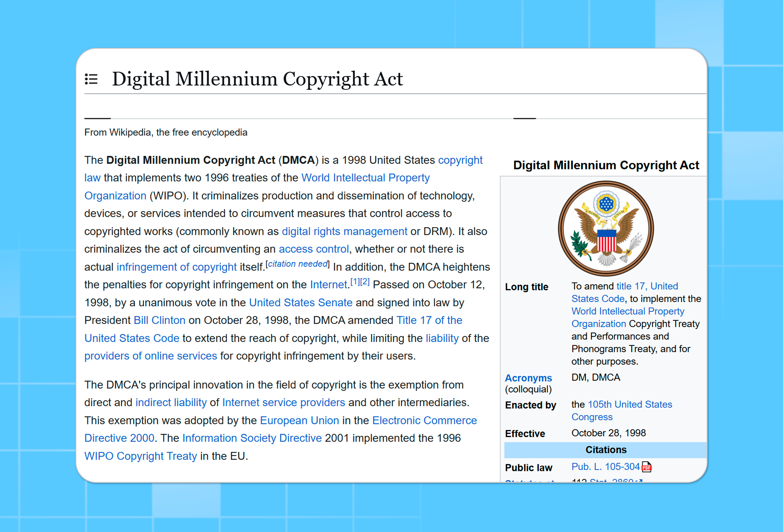
Task: Toggle the table of contents icon
Action: point(91,79)
